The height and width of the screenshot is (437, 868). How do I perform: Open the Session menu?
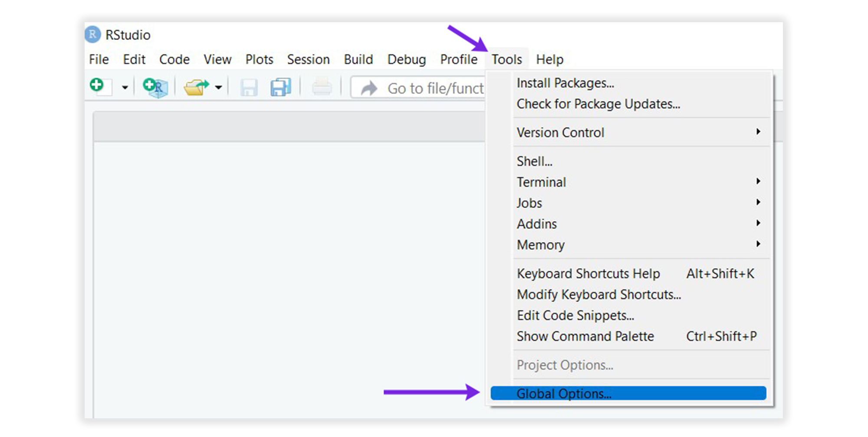[309, 59]
